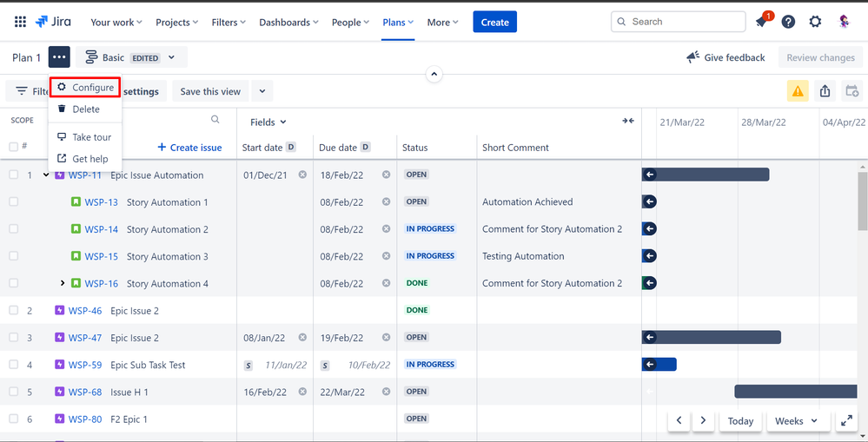This screenshot has width=868, height=442.
Task: Tick the checkbox next to WSP-46
Action: point(13,310)
